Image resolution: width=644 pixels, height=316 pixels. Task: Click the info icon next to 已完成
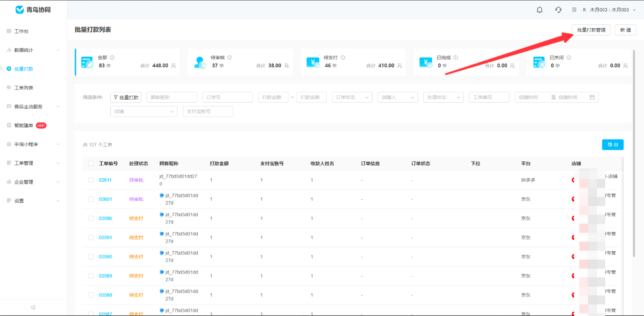click(456, 57)
